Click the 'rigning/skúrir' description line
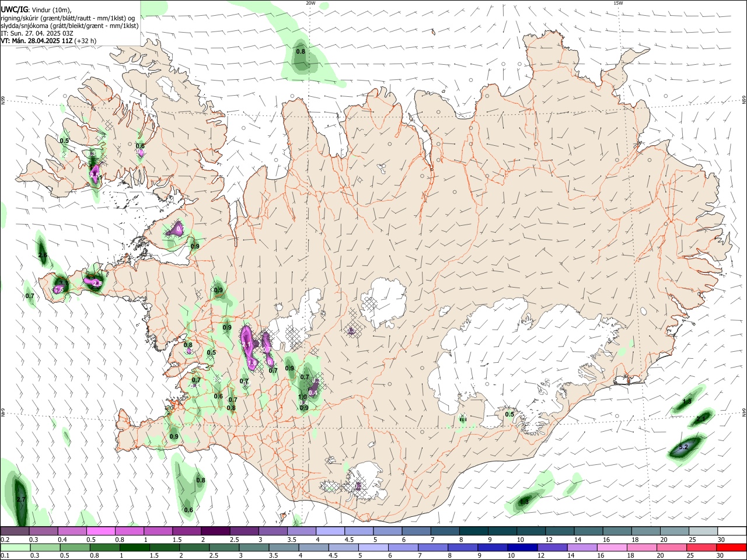 tap(68, 17)
